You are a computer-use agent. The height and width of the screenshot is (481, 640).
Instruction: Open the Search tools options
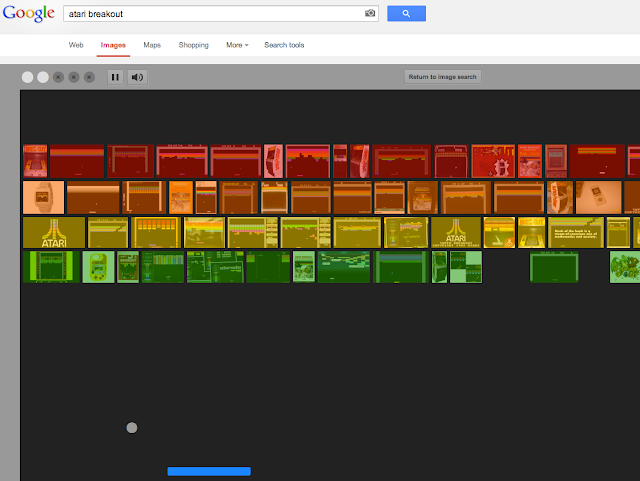pos(284,45)
